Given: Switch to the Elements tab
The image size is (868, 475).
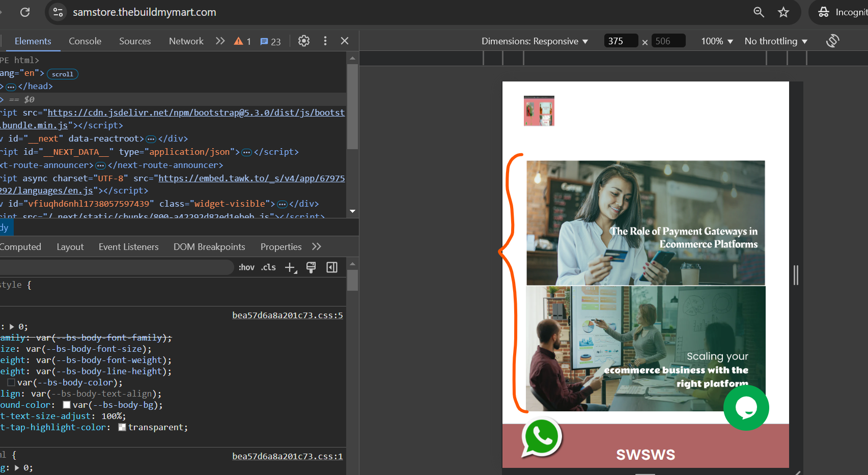Looking at the screenshot, I should 33,41.
